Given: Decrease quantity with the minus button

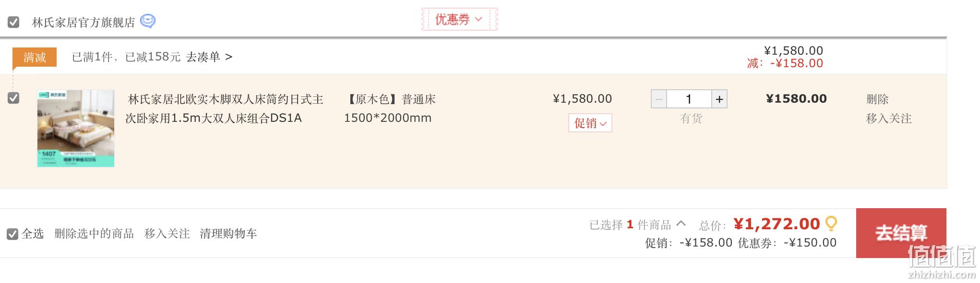Looking at the screenshot, I should [x=659, y=99].
